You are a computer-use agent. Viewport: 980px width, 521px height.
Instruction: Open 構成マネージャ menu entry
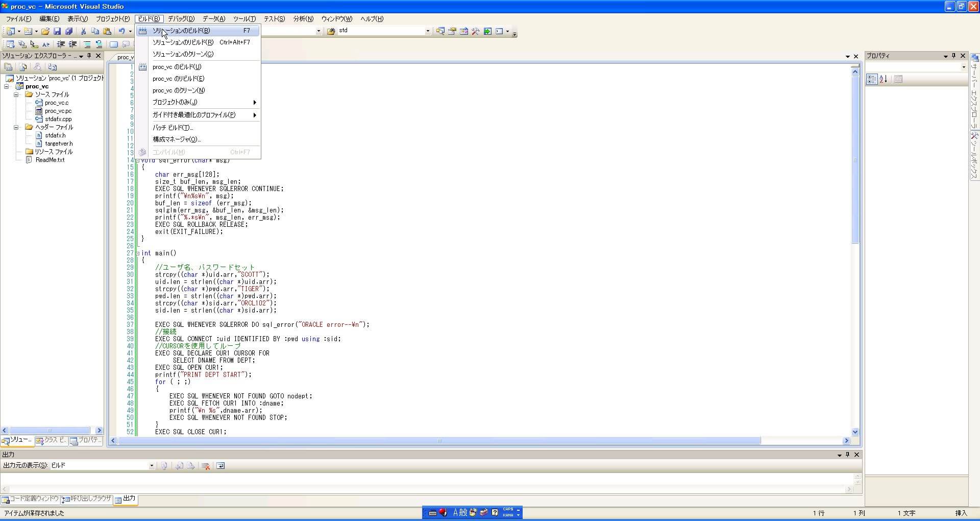coord(199,139)
